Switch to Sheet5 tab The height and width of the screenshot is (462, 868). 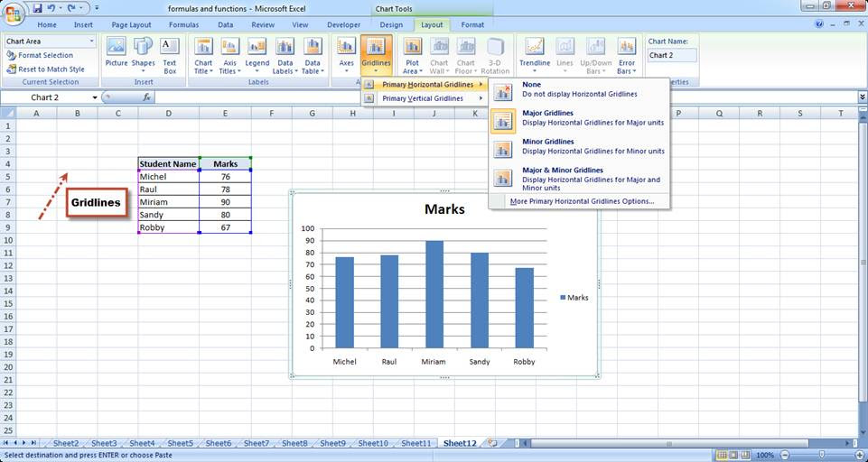click(180, 443)
